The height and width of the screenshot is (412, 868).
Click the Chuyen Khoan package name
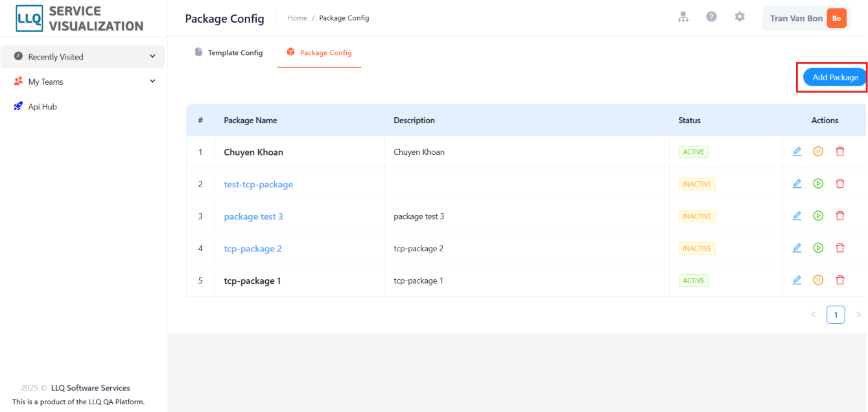[x=253, y=152]
